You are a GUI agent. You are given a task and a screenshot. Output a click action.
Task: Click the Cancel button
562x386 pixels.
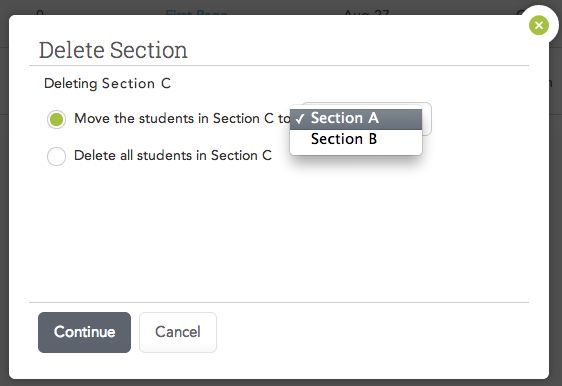178,332
